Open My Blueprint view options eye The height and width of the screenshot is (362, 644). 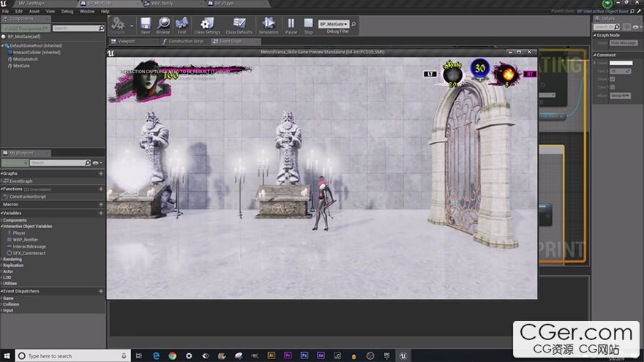(97, 163)
